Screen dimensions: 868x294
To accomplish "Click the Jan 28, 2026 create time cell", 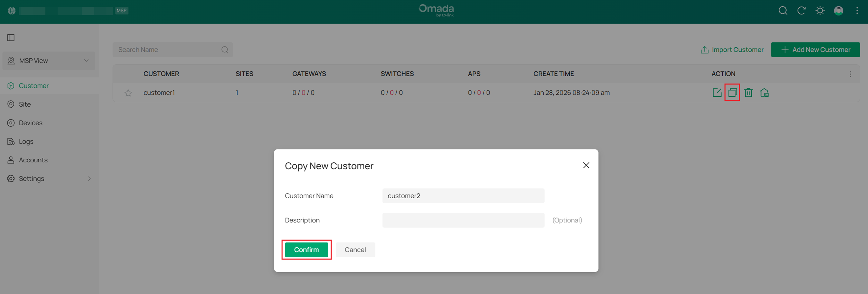I will 571,92.
